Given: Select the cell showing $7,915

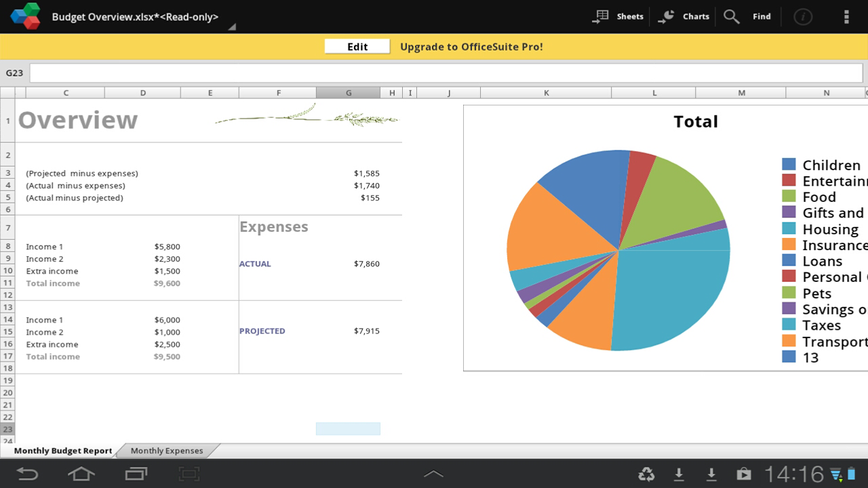Looking at the screenshot, I should click(x=367, y=331).
